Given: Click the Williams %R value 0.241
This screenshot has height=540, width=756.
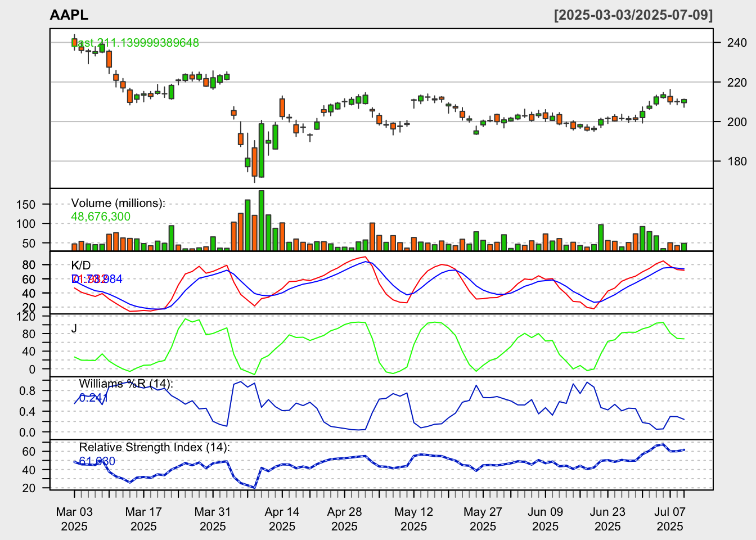Looking at the screenshot, I should coord(93,397).
